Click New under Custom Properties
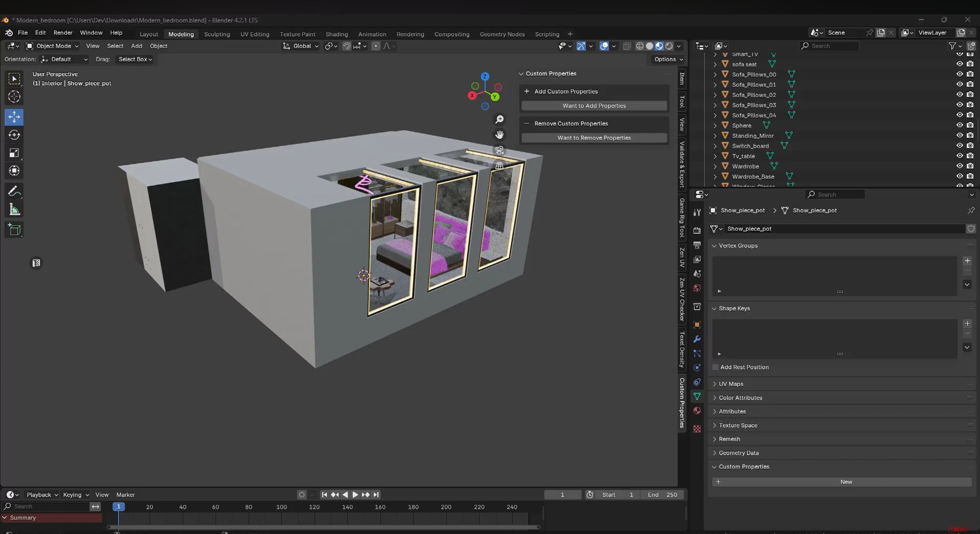The height and width of the screenshot is (534, 980). pyautogui.click(x=846, y=482)
